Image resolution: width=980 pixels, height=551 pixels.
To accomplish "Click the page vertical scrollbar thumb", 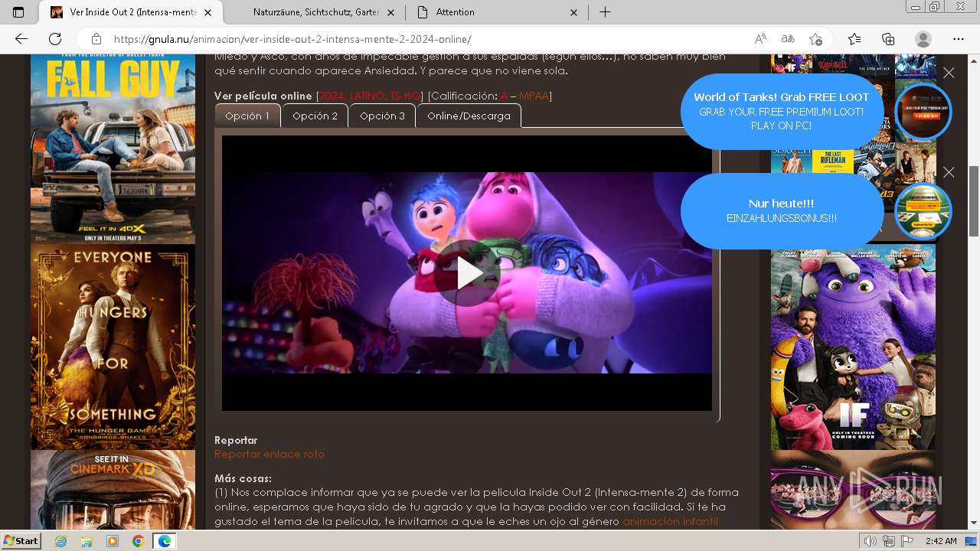I will [974, 201].
